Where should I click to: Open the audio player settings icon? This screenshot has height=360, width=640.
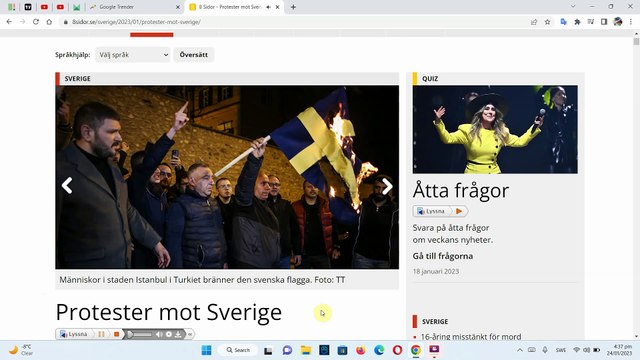tap(169, 334)
